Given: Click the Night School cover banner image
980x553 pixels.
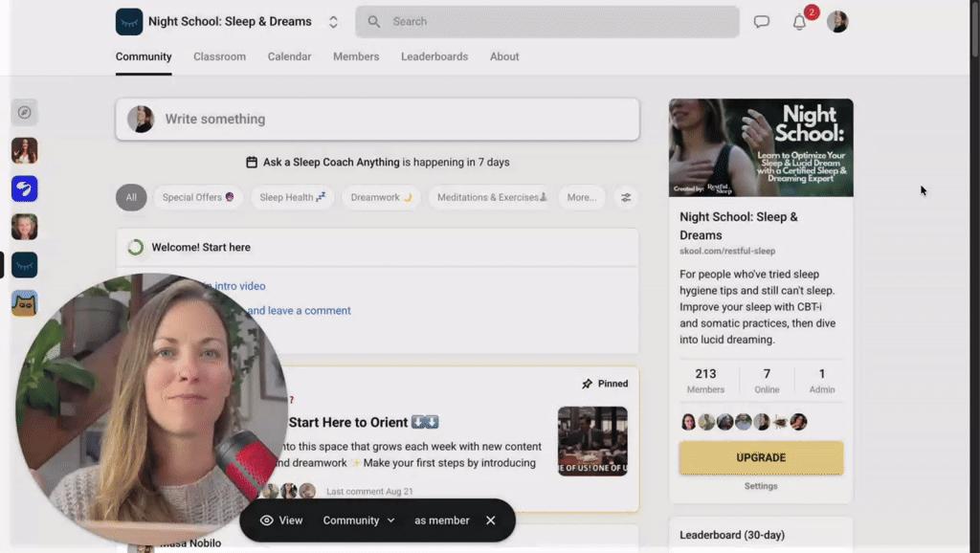Looking at the screenshot, I should pyautogui.click(x=761, y=148).
